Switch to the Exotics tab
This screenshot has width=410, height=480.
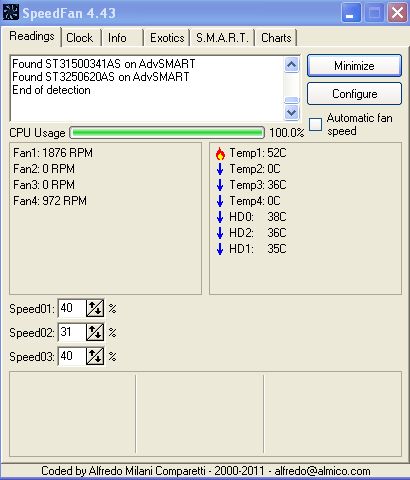point(167,38)
